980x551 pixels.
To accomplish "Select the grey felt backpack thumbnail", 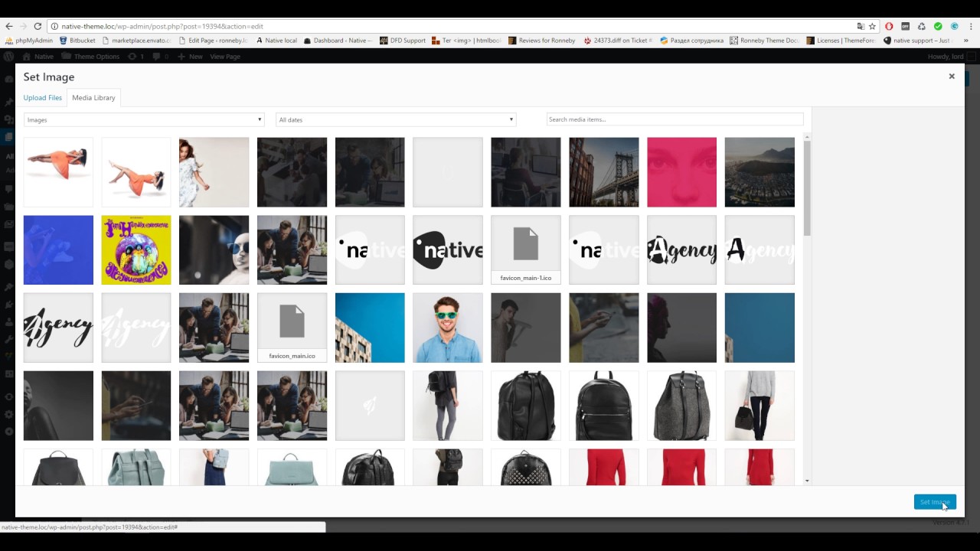I will (x=681, y=406).
